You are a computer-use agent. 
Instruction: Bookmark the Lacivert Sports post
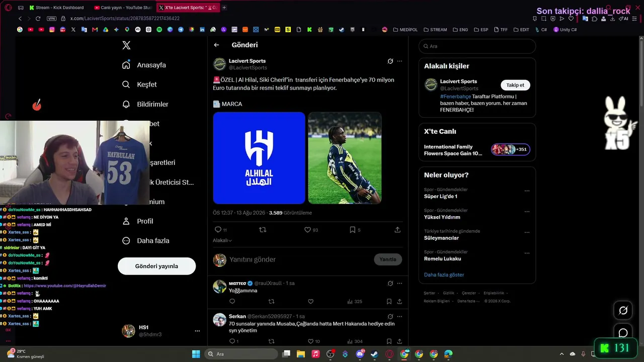coord(352,230)
